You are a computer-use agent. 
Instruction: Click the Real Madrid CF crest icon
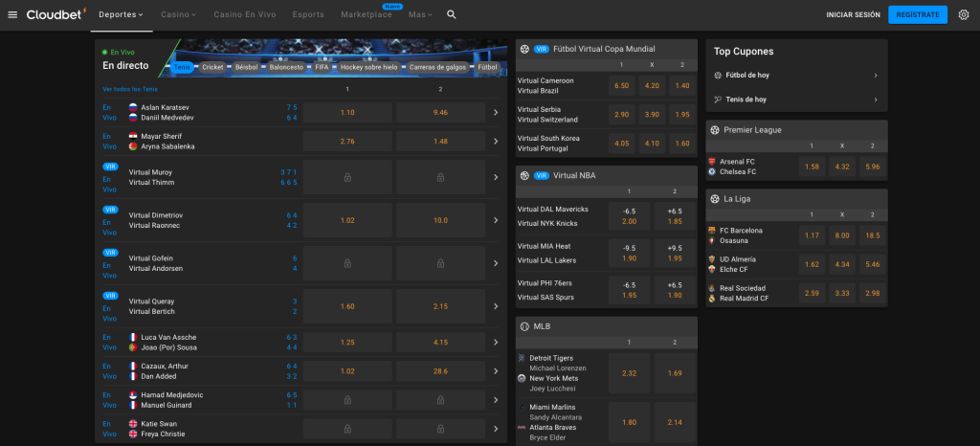tap(712, 299)
